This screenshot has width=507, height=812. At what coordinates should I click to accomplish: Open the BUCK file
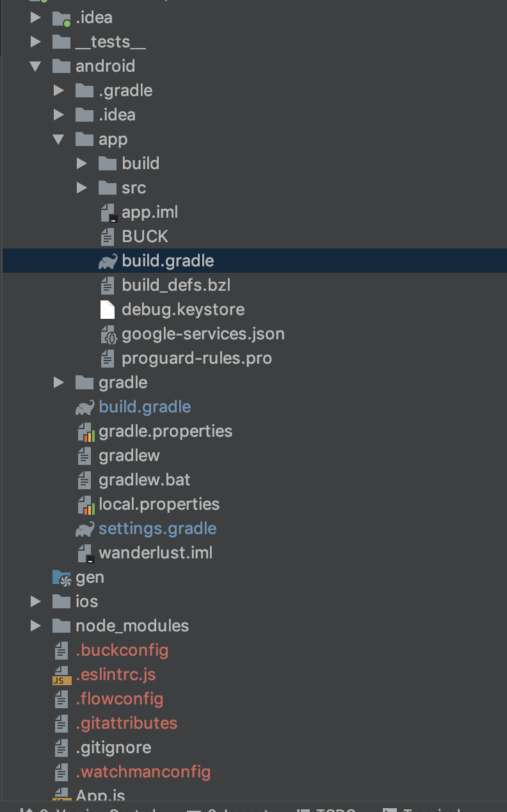(x=145, y=237)
